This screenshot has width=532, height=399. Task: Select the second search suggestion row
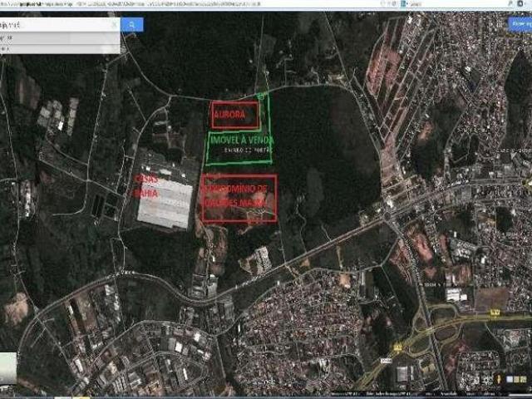(58, 49)
